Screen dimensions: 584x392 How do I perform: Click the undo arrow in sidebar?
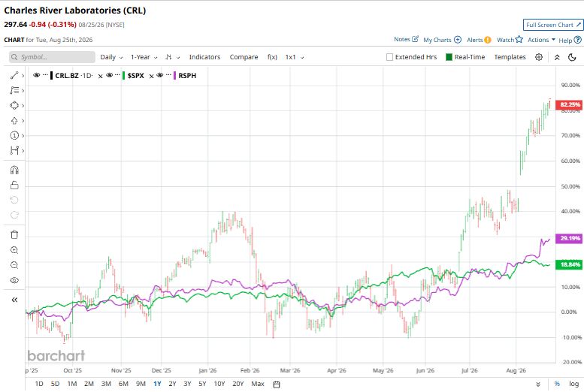point(14,200)
